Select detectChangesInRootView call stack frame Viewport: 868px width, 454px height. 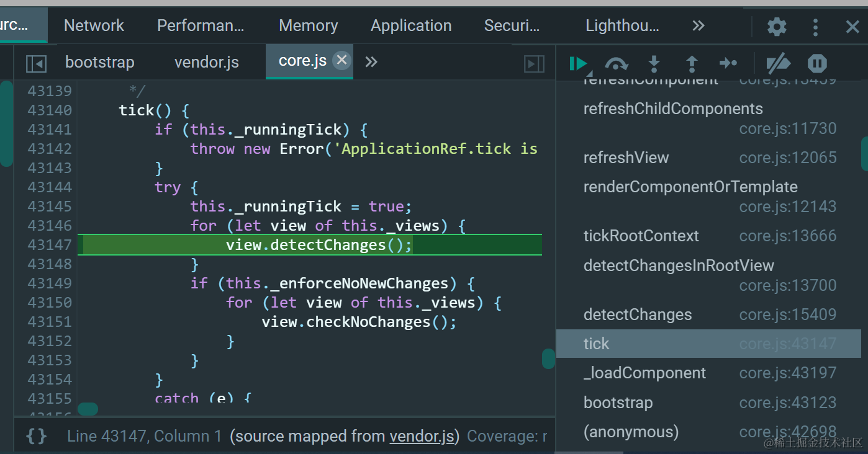[x=708, y=275]
